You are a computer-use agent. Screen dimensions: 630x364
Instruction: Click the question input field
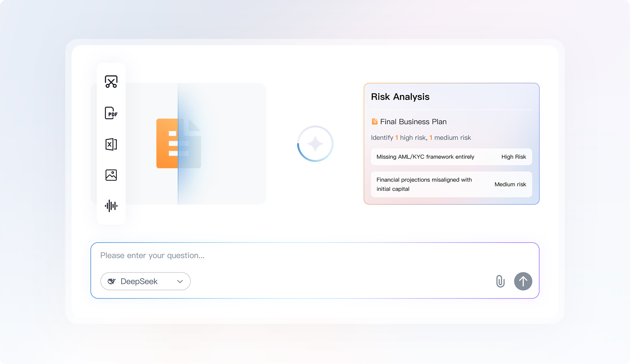(283, 255)
